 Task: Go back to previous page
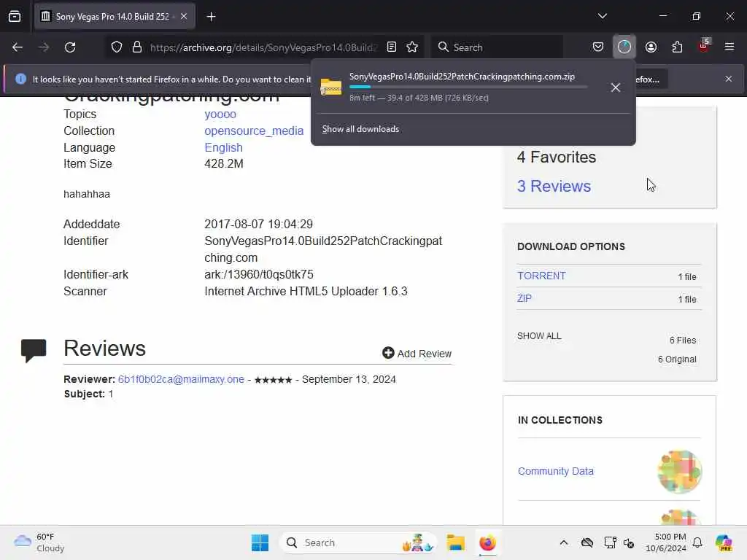(x=18, y=47)
